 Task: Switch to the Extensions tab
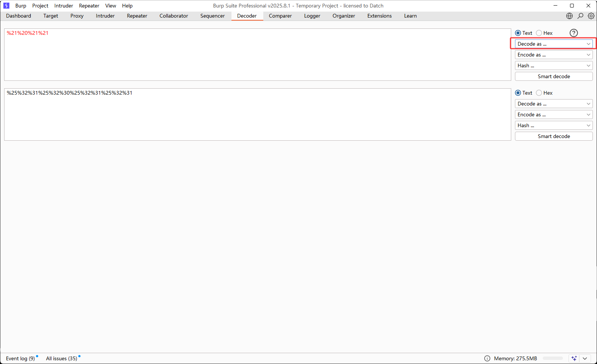point(379,16)
